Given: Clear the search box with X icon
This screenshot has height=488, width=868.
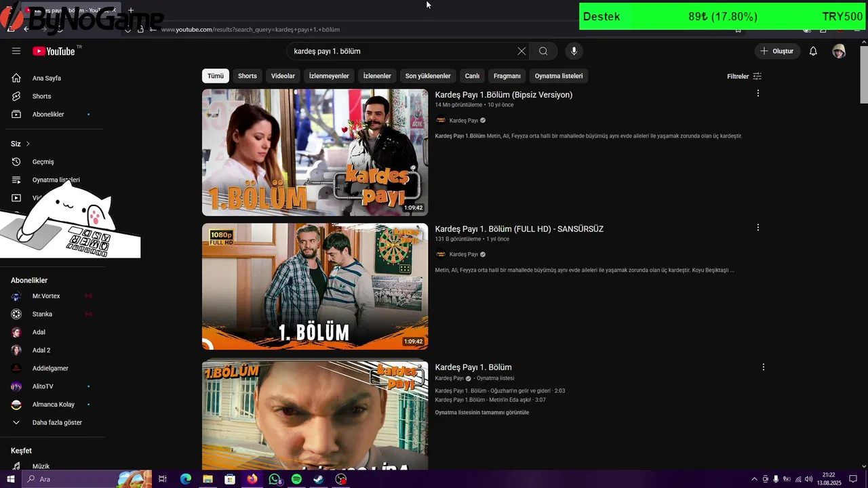Looking at the screenshot, I should point(521,51).
